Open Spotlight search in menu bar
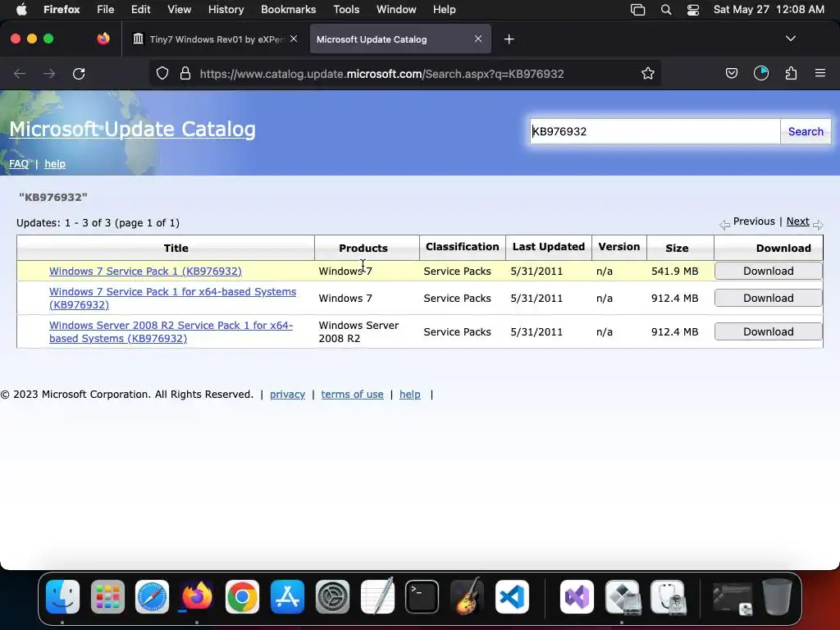840x630 pixels. [666, 10]
